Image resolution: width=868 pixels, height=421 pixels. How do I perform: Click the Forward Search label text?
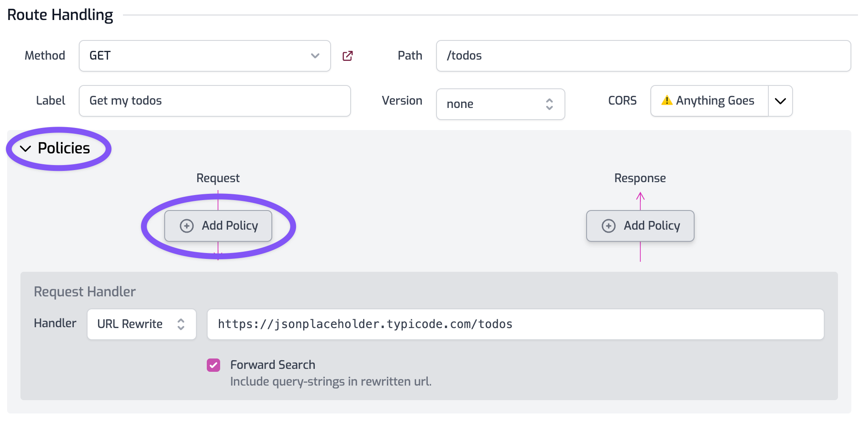(x=272, y=365)
